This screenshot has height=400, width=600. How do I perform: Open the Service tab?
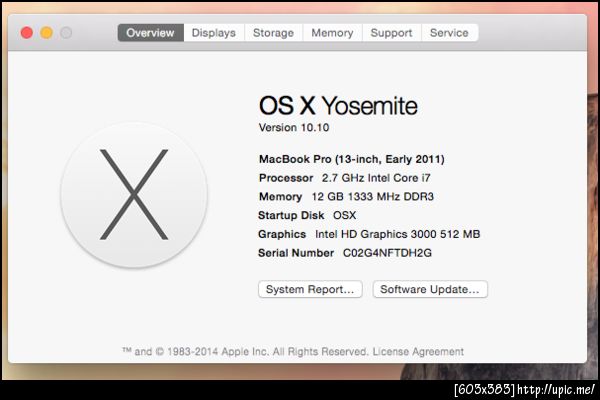[x=449, y=33]
